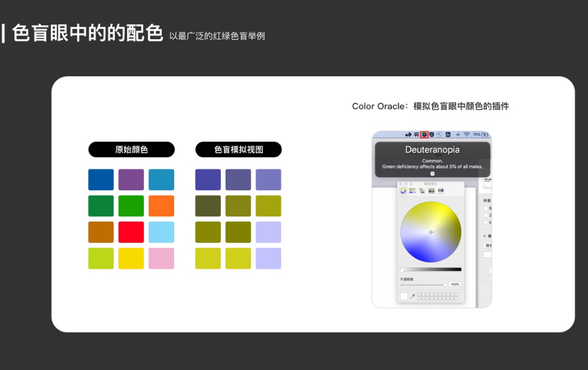Screen dimensions: 588x370
Task: Click the 以最广泛的红绿色盲举例 subtitle
Action: tap(217, 36)
